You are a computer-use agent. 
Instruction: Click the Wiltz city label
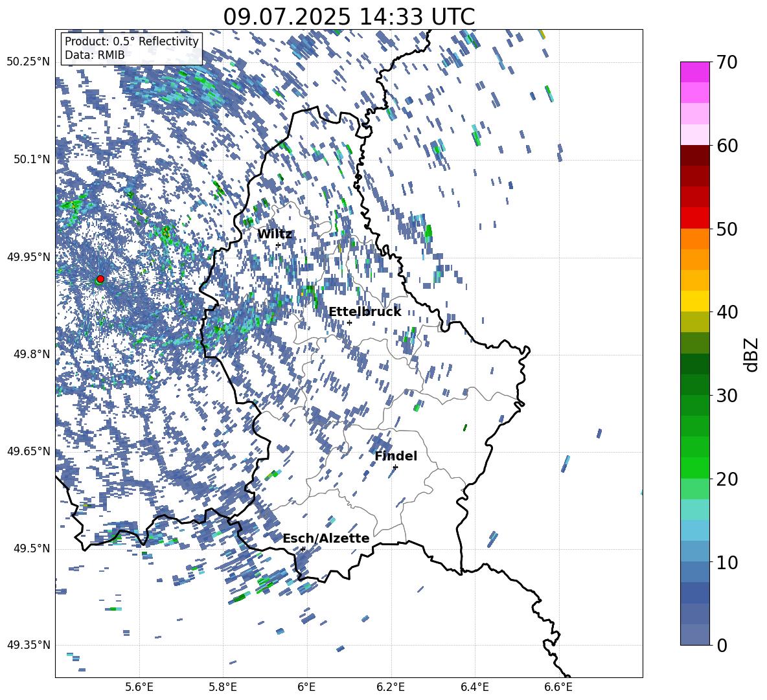275,234
